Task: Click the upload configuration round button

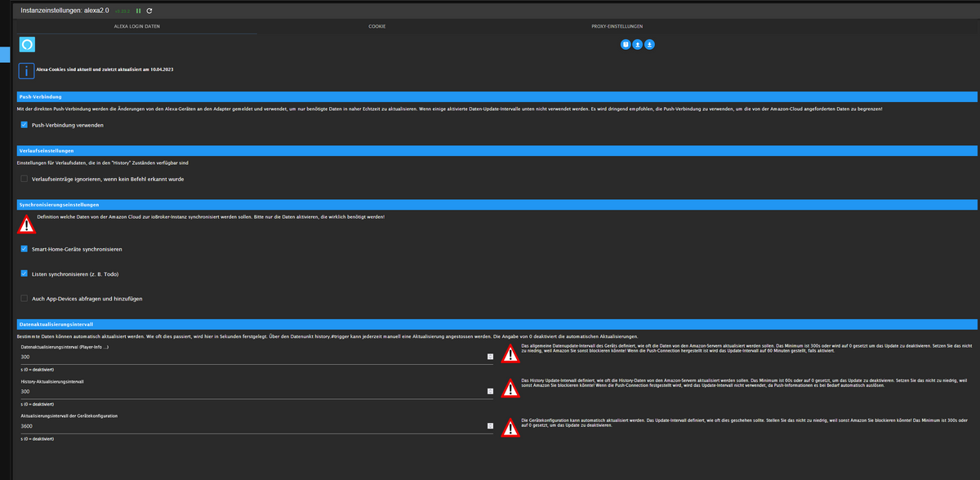Action: 638,45
